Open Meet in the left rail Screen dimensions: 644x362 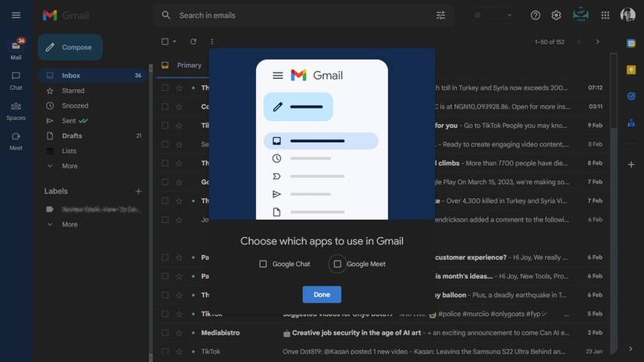16,141
